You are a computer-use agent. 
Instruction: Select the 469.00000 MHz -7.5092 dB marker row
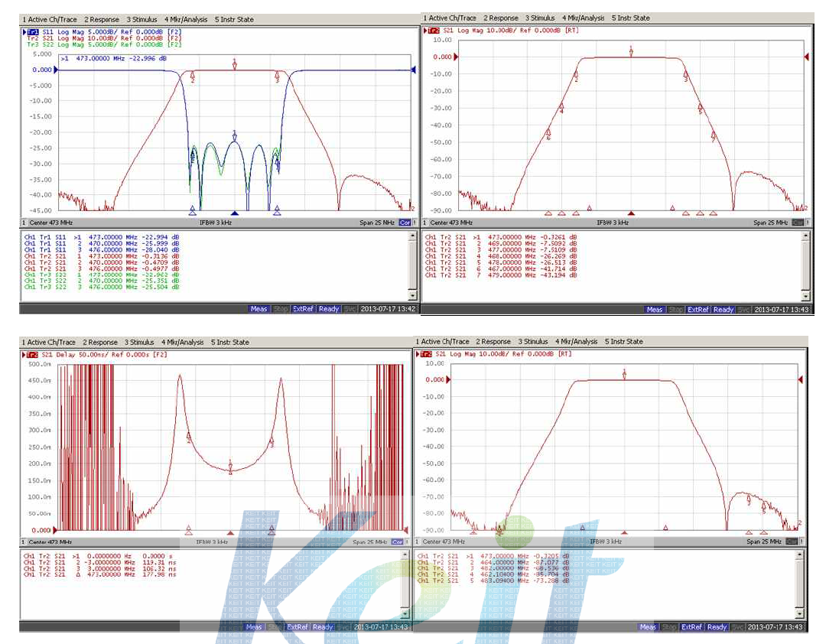coord(501,243)
